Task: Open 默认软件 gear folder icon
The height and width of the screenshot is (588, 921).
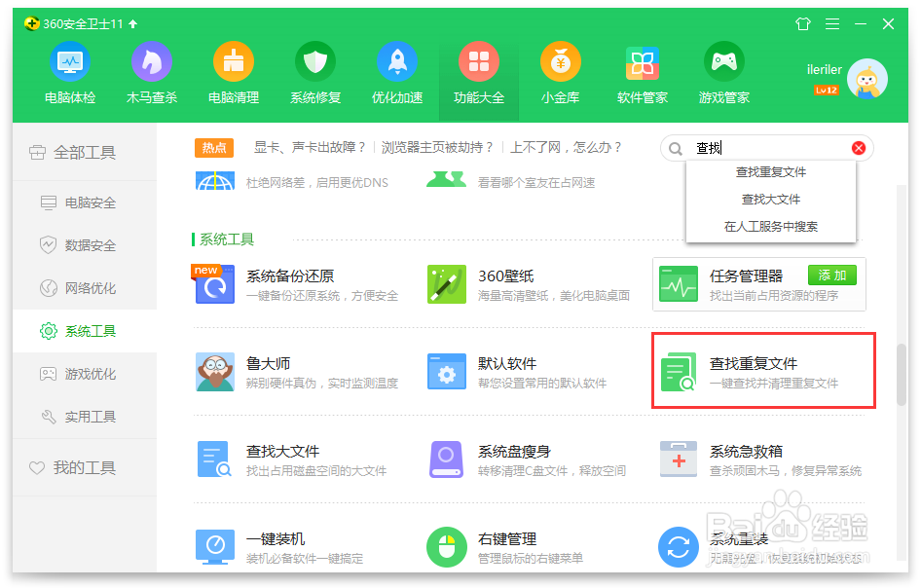Action: pos(447,372)
